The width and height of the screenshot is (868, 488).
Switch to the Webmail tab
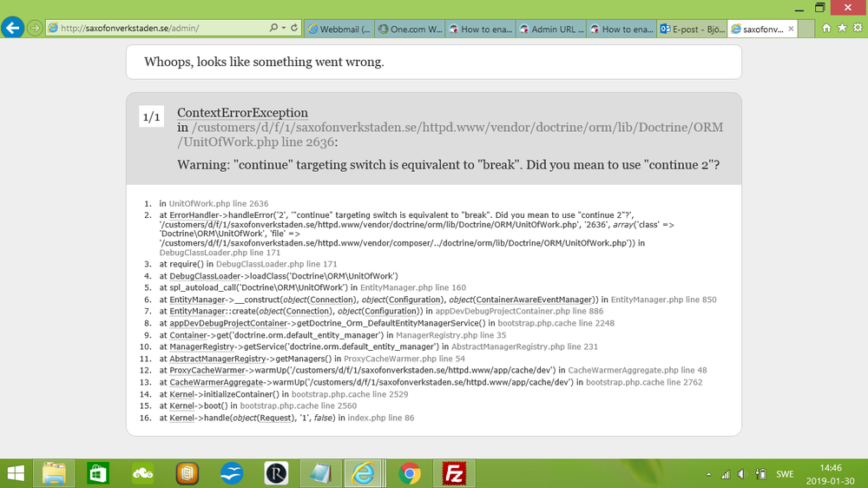pyautogui.click(x=339, y=30)
